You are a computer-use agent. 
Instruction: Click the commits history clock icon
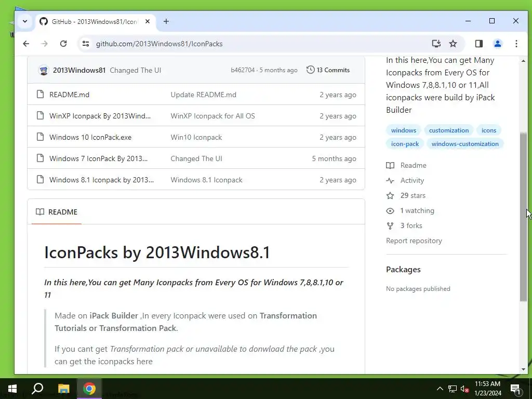311,70
